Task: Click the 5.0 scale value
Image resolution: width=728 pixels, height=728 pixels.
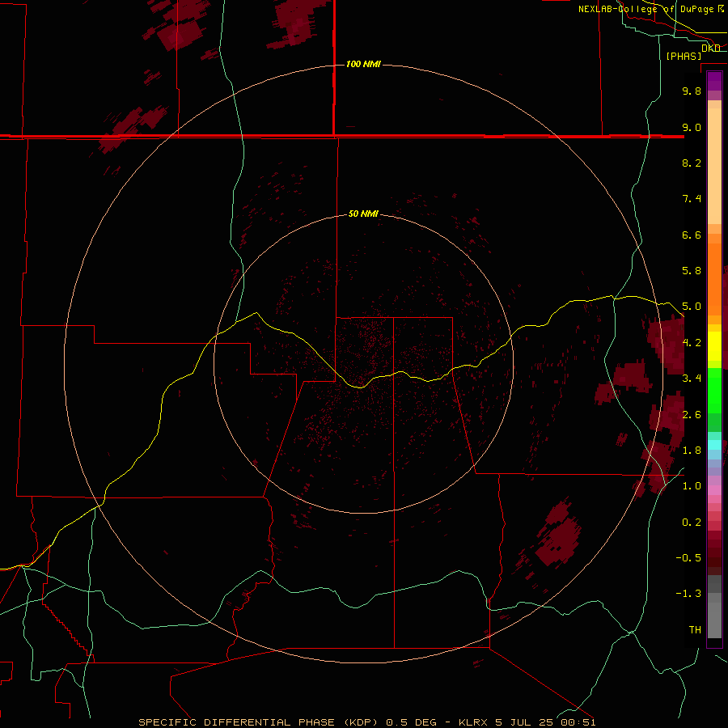Action: [692, 307]
